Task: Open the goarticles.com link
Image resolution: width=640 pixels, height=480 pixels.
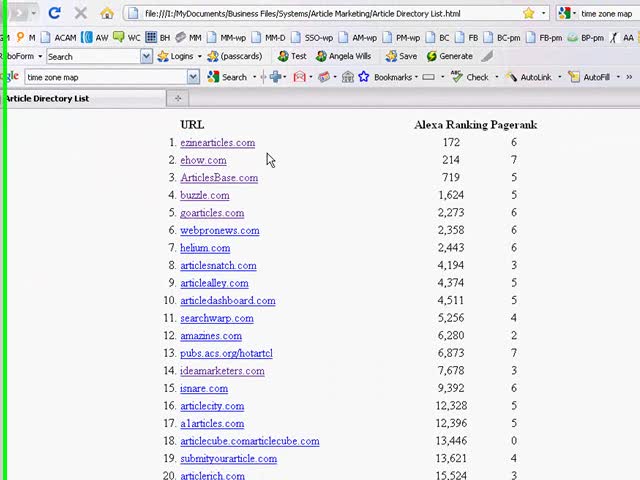Action: point(212,213)
